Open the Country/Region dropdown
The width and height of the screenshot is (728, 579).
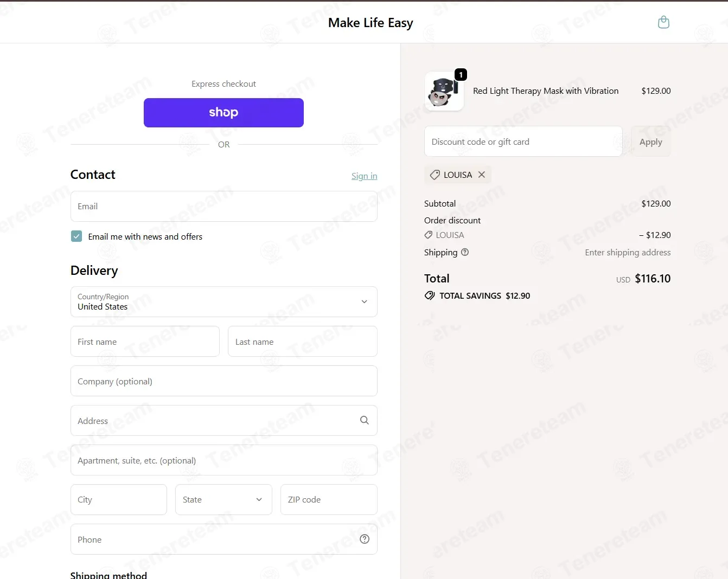click(223, 302)
